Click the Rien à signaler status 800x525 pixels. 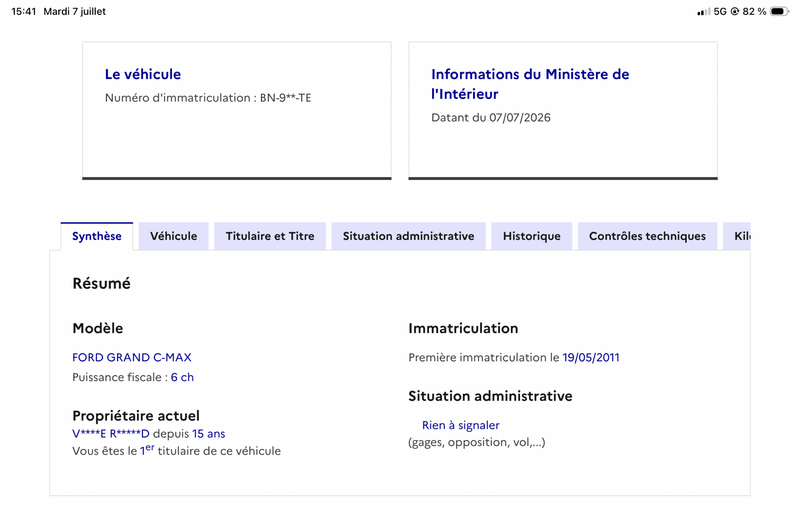click(461, 425)
